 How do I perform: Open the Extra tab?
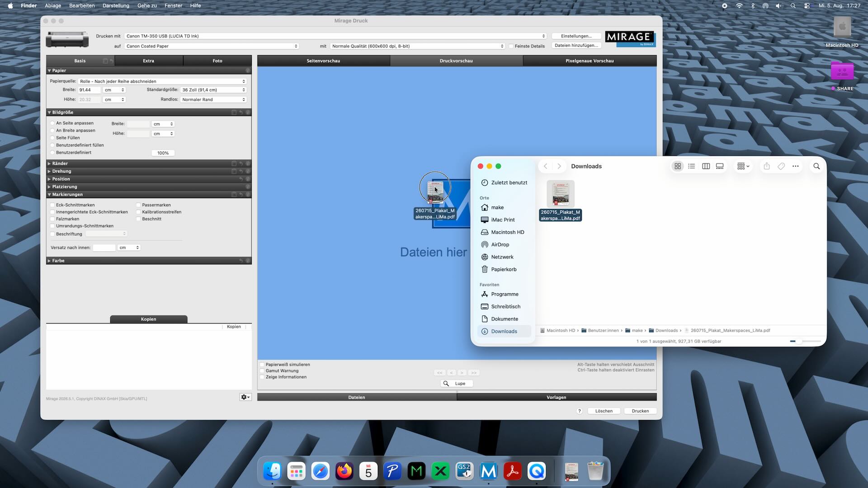(x=149, y=61)
